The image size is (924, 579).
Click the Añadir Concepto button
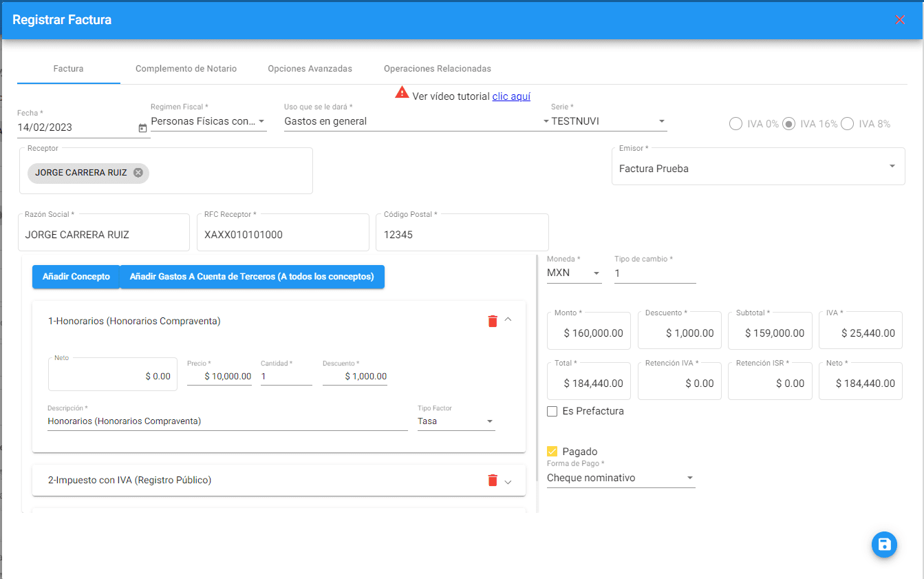coord(76,277)
